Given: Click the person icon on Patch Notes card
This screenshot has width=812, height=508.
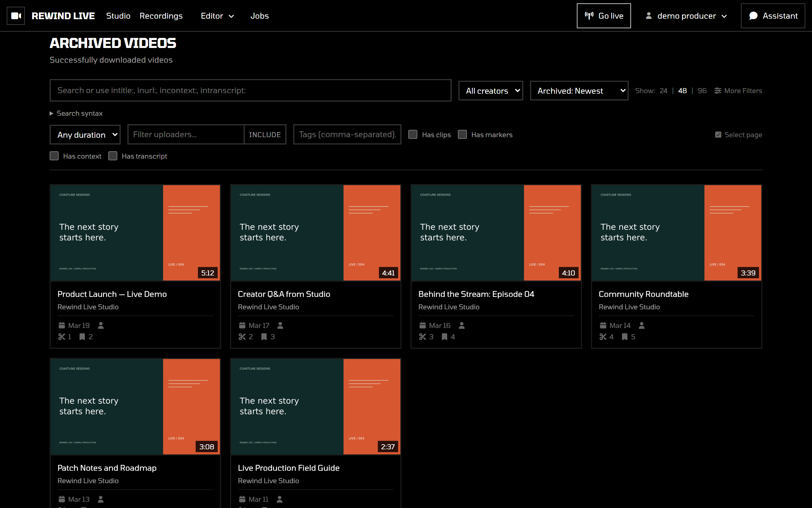Looking at the screenshot, I should (100, 499).
